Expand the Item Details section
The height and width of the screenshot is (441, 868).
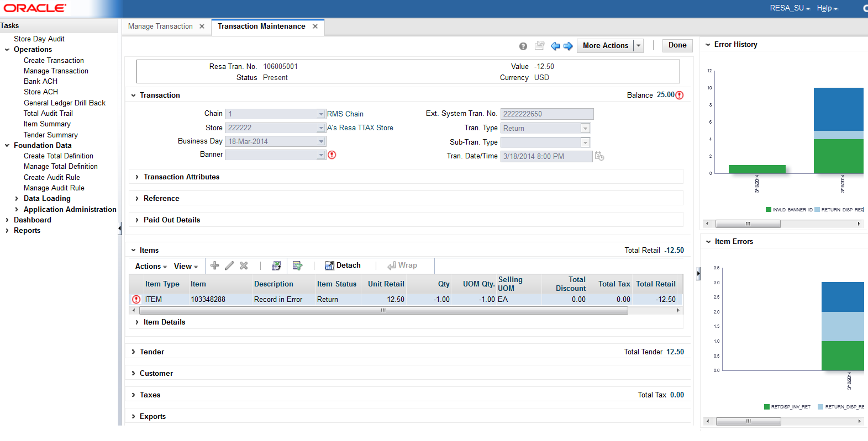click(x=137, y=322)
